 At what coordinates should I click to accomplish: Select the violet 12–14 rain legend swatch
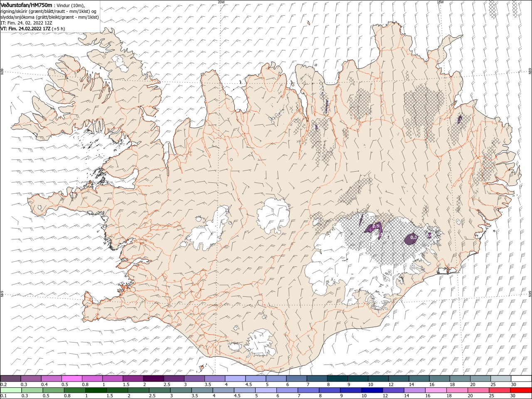pos(393,390)
